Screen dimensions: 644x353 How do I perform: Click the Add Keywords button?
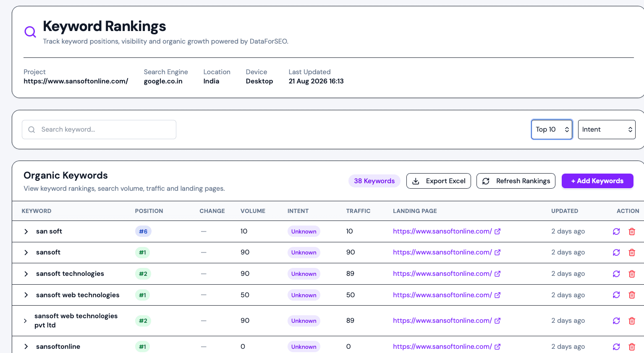click(x=597, y=181)
